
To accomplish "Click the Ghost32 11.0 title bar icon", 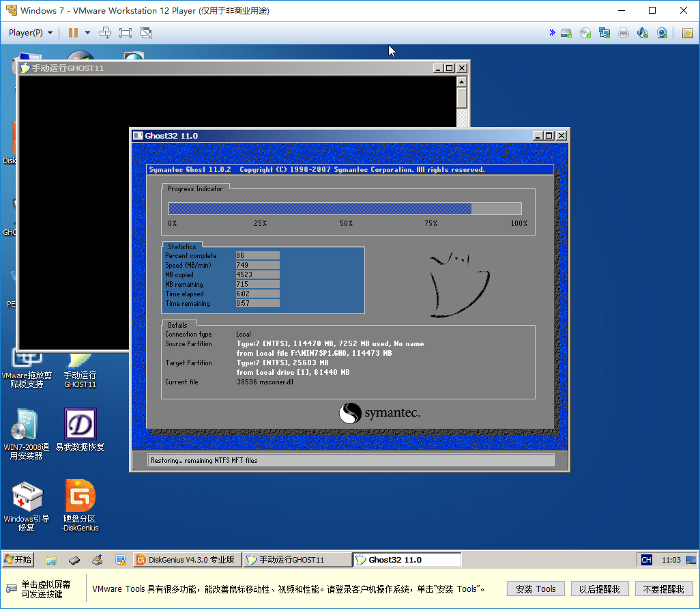I will pos(138,136).
